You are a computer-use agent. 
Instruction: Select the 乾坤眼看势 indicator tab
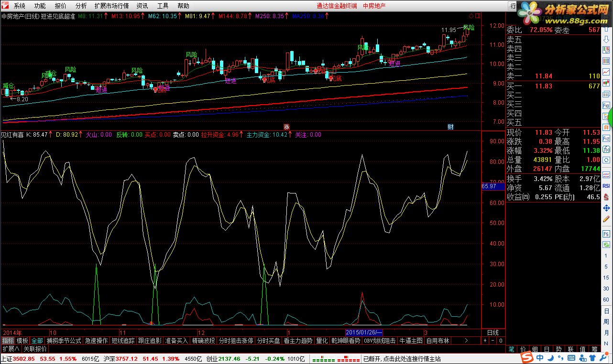point(346,341)
